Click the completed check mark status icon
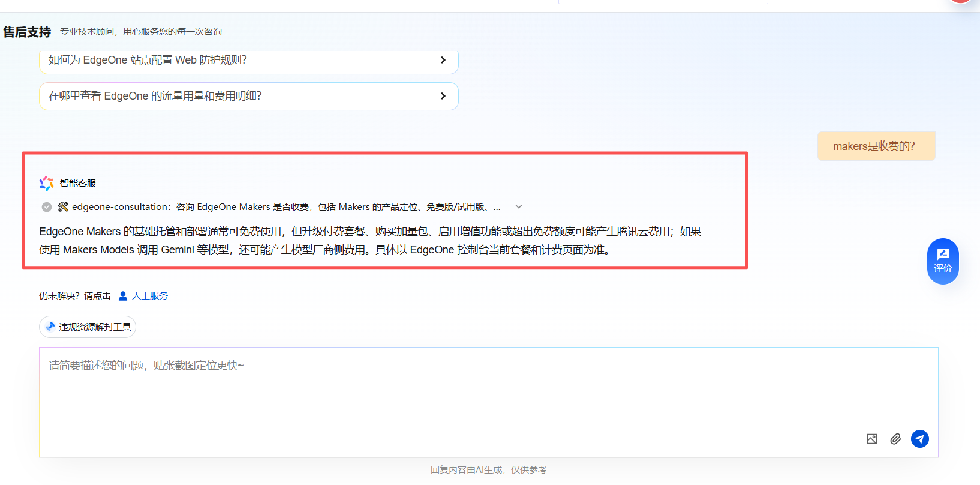This screenshot has height=485, width=980. click(x=47, y=207)
